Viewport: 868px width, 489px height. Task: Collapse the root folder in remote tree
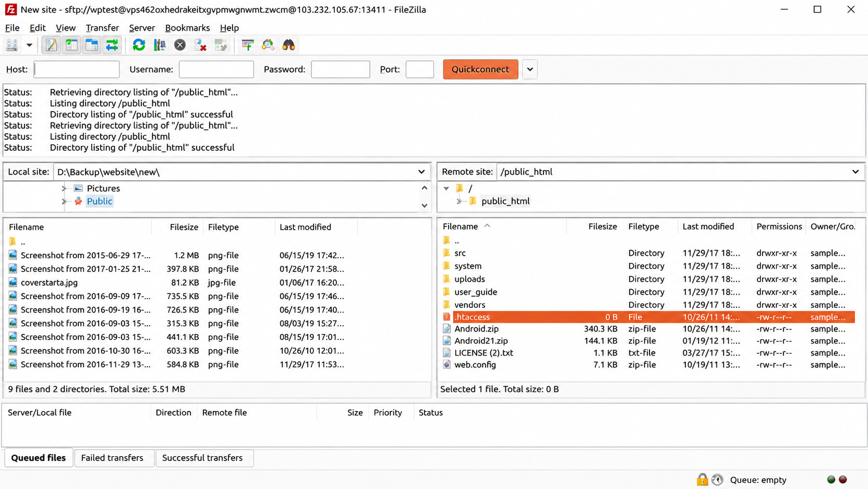tap(446, 188)
